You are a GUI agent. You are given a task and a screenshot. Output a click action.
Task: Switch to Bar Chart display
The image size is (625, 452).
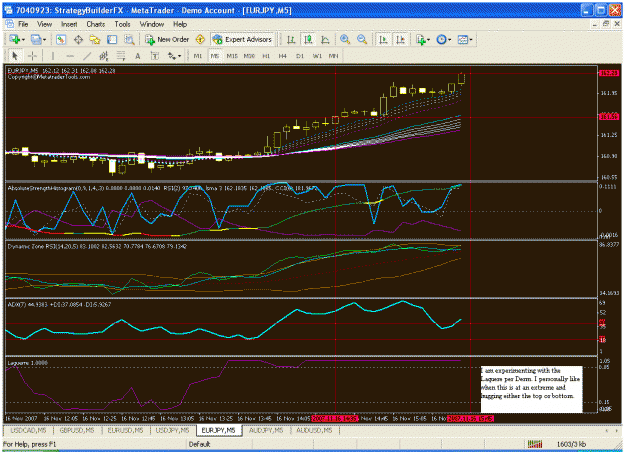tap(291, 39)
